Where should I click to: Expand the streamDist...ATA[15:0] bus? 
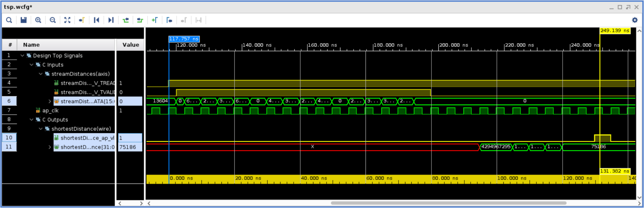coord(50,101)
